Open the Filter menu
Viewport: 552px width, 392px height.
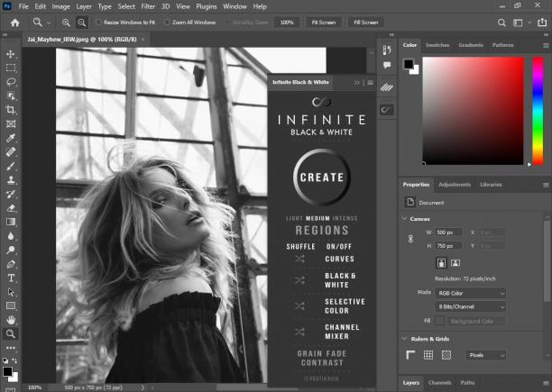coord(148,6)
